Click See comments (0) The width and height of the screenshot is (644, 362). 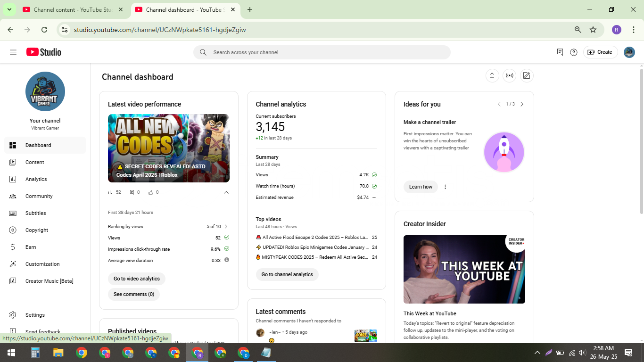pos(134,294)
